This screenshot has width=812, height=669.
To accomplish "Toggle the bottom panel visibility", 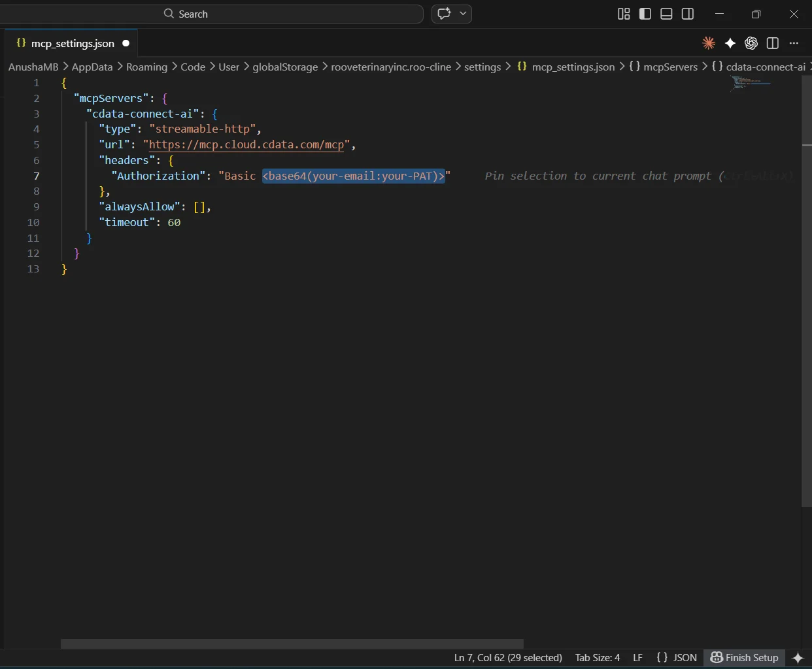I will click(666, 14).
